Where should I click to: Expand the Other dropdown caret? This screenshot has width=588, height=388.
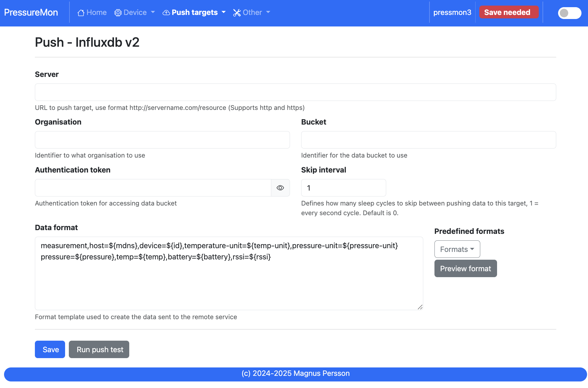268,12
